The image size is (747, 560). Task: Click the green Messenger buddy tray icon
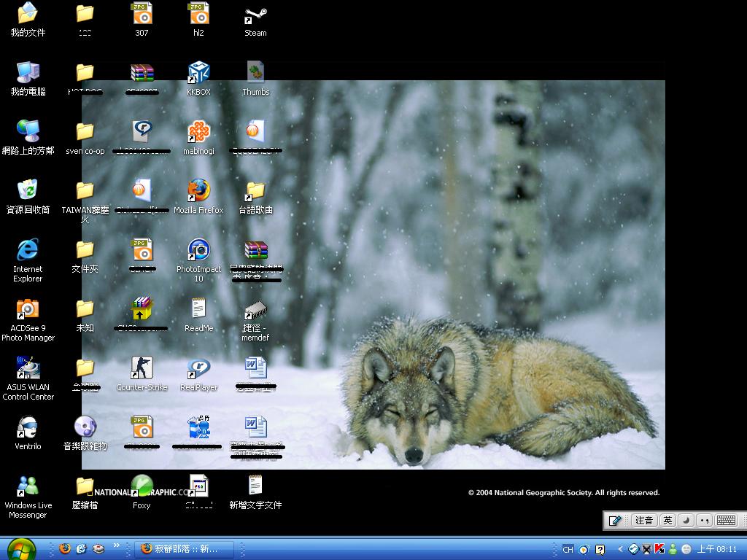673,549
